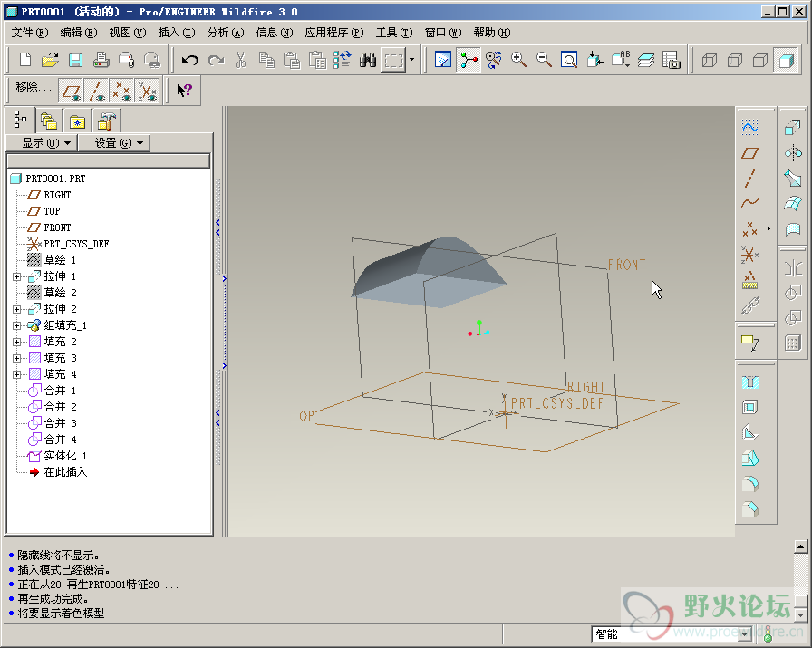Click the model tree search field
812x648 pixels.
tap(108, 160)
